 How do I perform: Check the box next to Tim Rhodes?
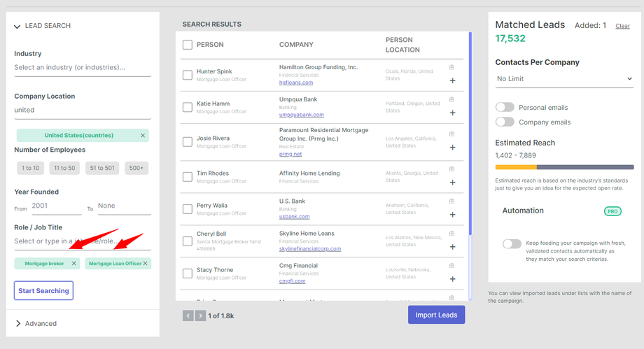[188, 176]
